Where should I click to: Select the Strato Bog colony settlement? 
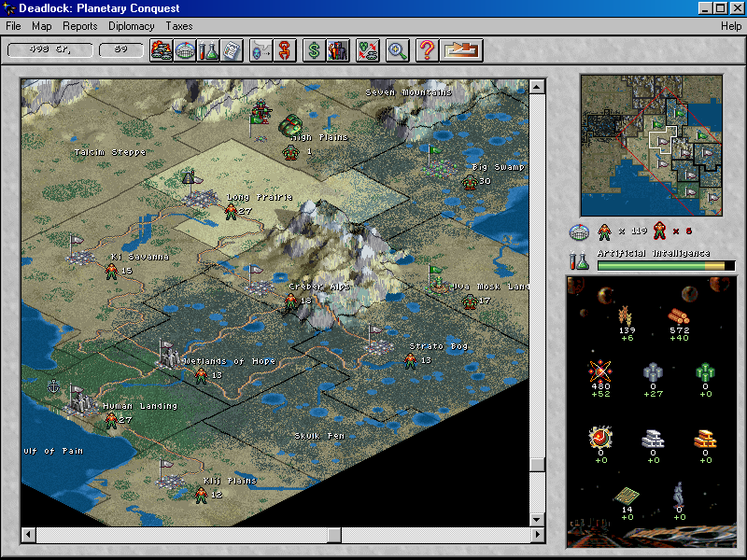[379, 346]
